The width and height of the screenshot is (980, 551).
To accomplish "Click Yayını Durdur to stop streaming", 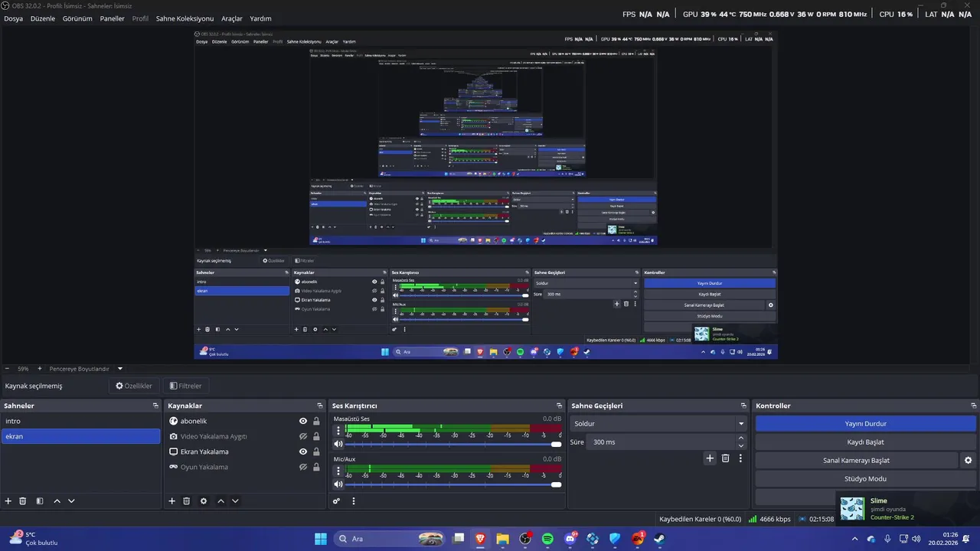I will click(x=866, y=423).
